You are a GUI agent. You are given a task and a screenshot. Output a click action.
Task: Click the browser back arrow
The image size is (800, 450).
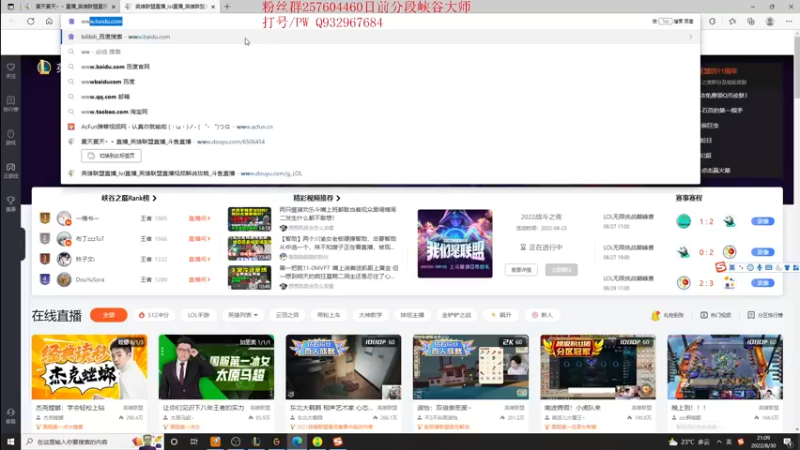point(12,21)
